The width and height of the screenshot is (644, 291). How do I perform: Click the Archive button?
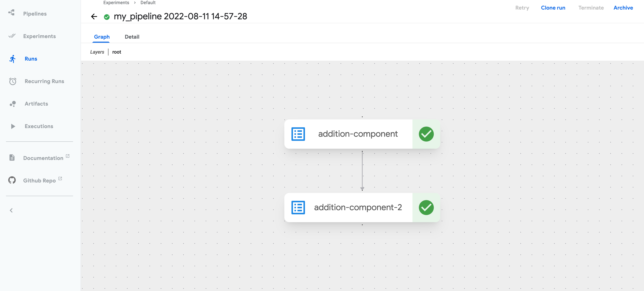click(623, 7)
